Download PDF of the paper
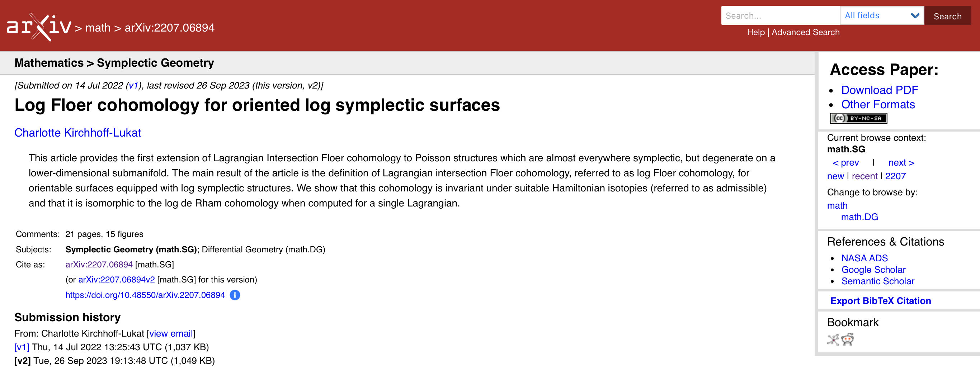This screenshot has width=980, height=385. [879, 90]
